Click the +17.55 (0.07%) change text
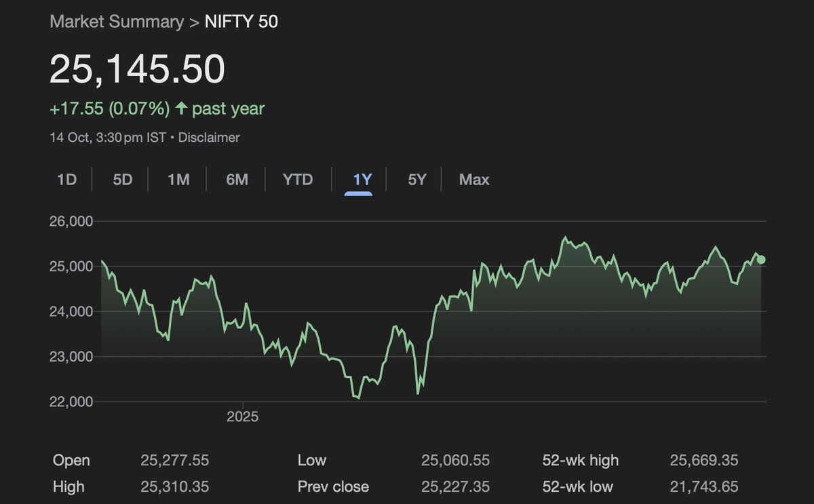 tap(109, 109)
